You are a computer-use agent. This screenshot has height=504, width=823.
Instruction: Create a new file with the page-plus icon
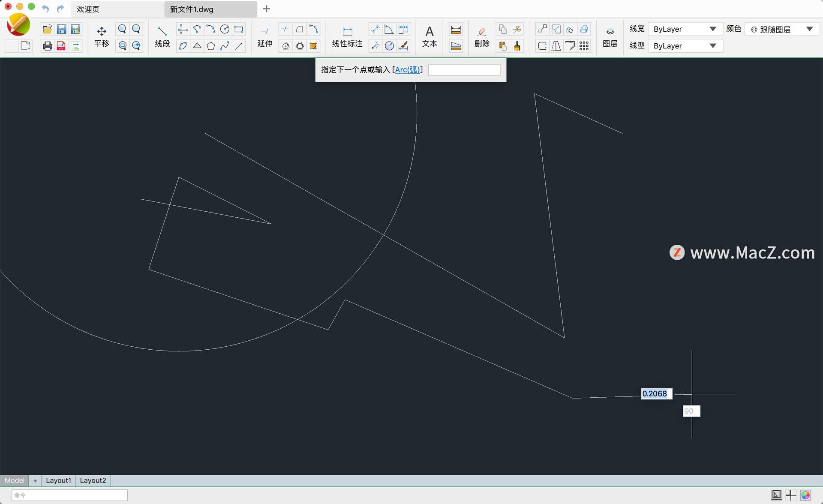pyautogui.click(x=25, y=45)
